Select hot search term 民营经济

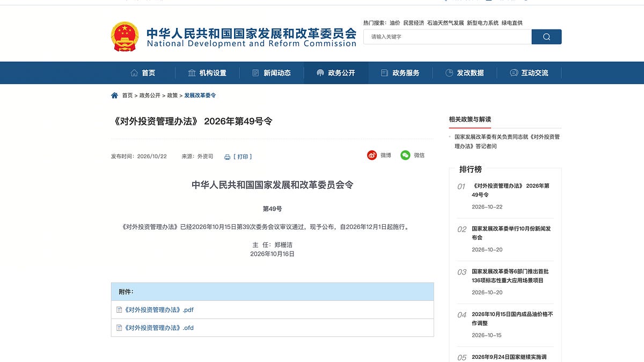[414, 23]
